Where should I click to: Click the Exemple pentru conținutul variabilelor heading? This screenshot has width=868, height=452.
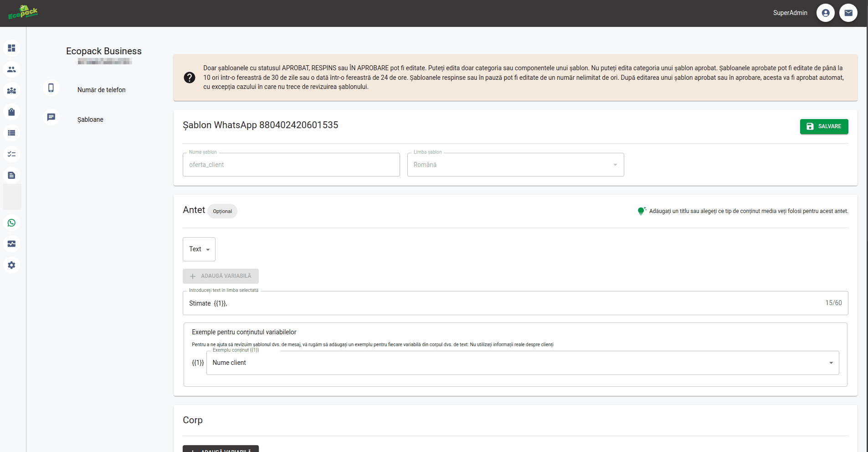tap(244, 332)
